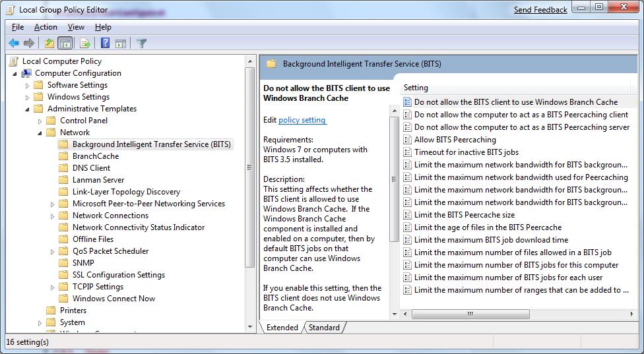Click the Lanman Server folder icon
This screenshot has height=354, width=644.
coord(63,180)
